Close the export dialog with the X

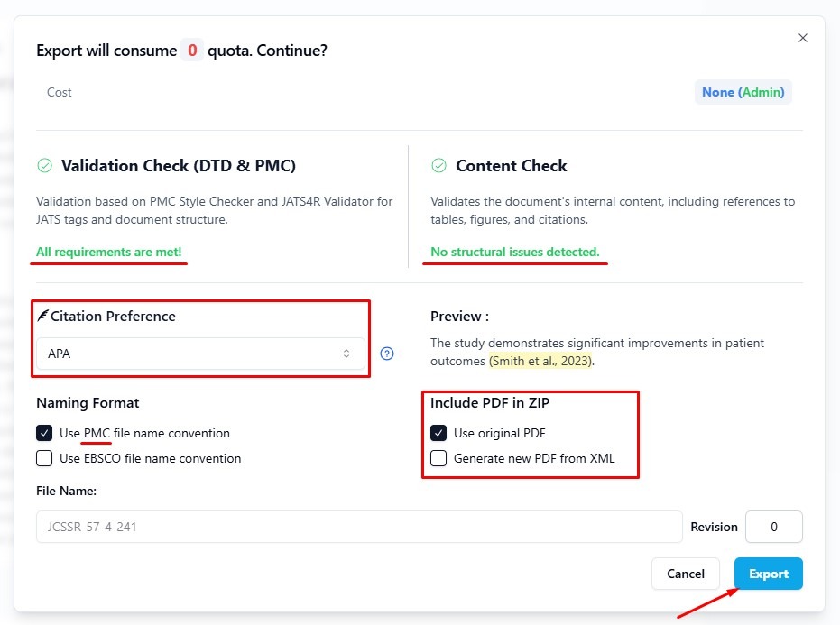[x=803, y=38]
